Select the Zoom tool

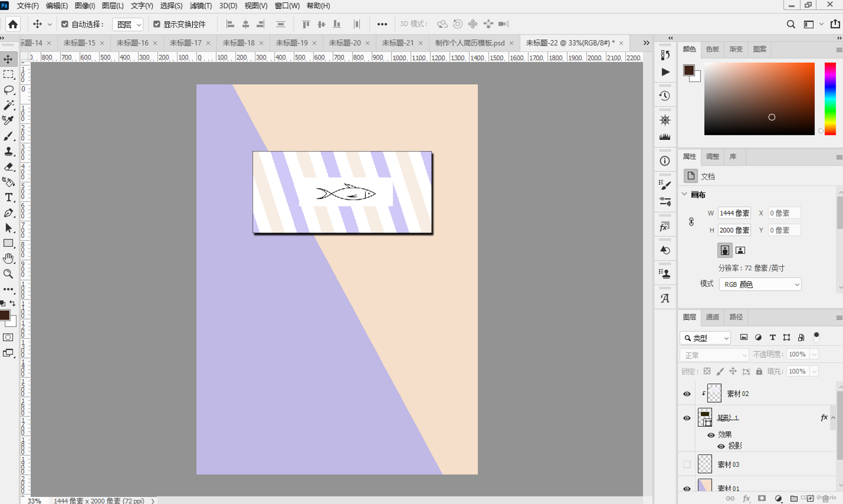point(8,274)
